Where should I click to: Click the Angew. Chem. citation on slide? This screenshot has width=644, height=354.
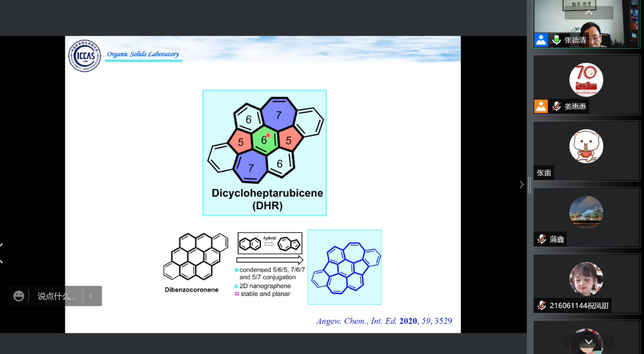point(384,321)
